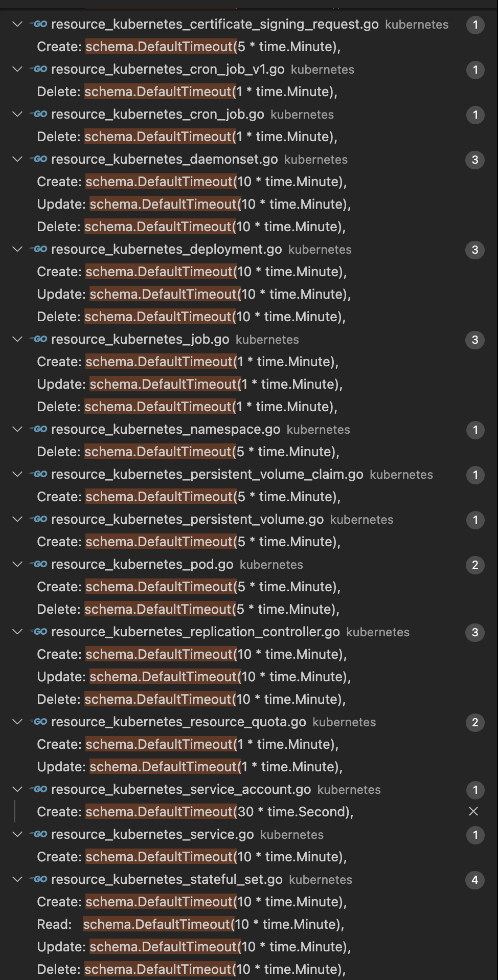Collapse resource_kubernetes_job.go results
The image size is (498, 980).
tap(17, 339)
